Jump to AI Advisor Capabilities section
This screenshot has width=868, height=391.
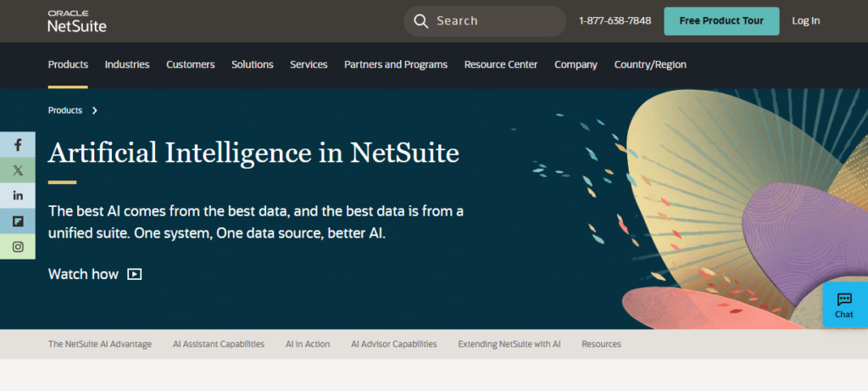click(x=394, y=344)
